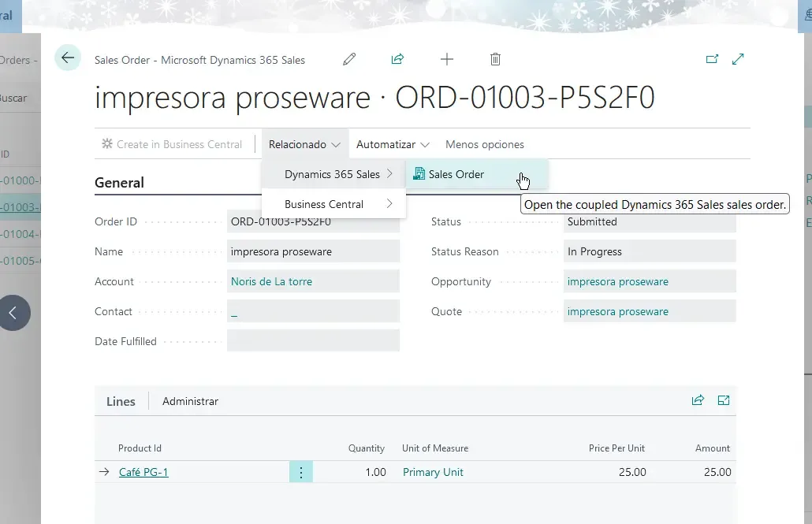Click the pencil edit icon
The image size is (812, 524).
349,59
